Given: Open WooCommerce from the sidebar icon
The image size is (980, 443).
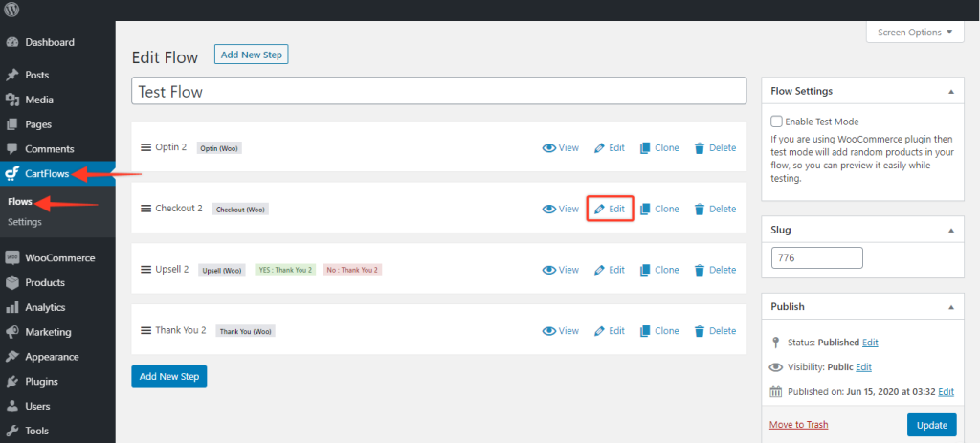Looking at the screenshot, I should pos(12,258).
